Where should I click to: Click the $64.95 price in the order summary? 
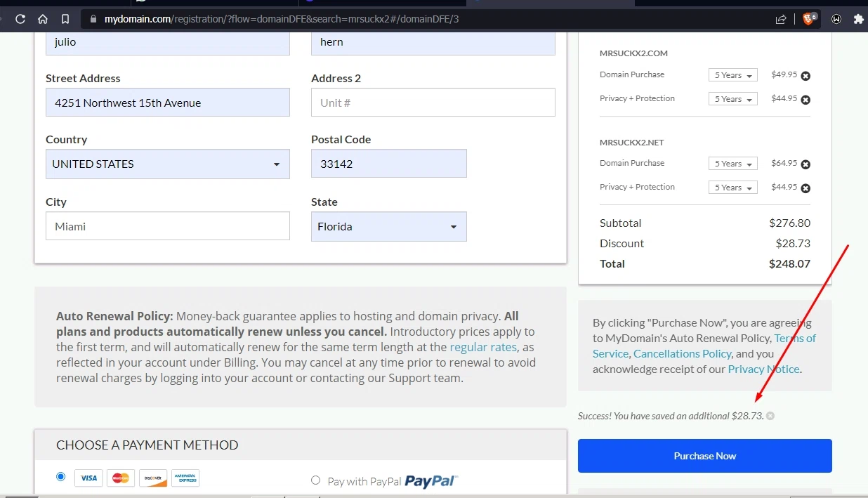pos(784,163)
